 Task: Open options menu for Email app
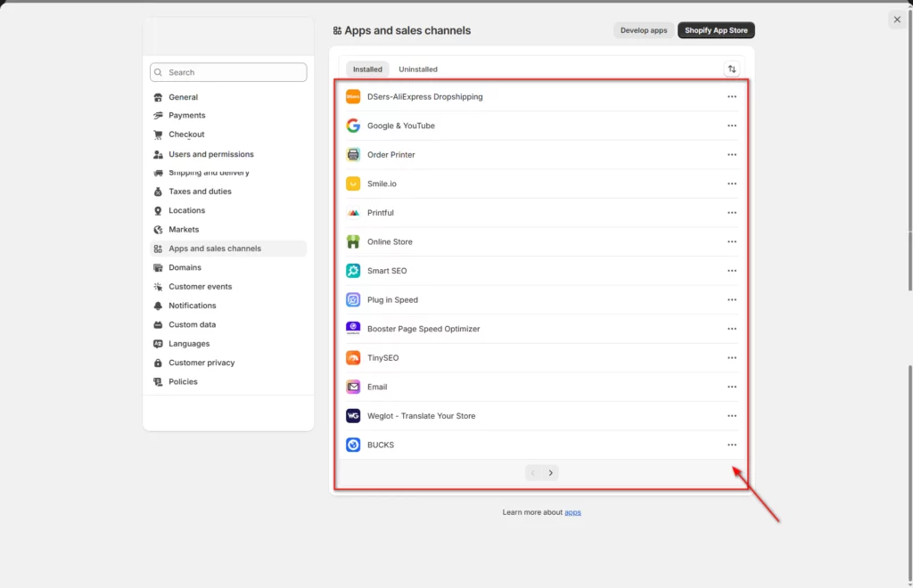(x=732, y=387)
